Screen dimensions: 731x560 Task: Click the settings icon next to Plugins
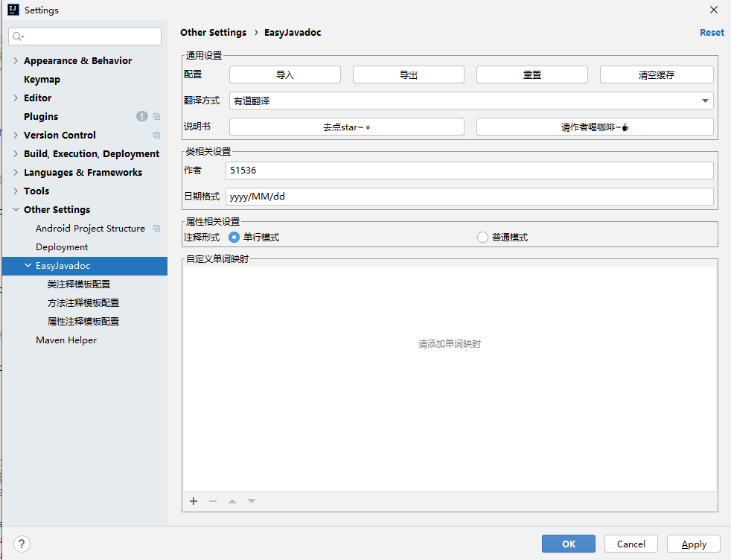click(156, 116)
